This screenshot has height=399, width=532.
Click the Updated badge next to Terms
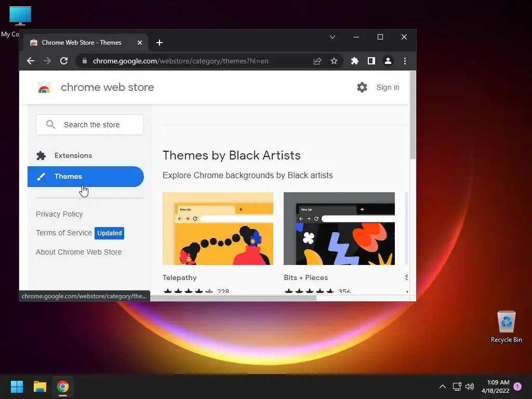[109, 233]
